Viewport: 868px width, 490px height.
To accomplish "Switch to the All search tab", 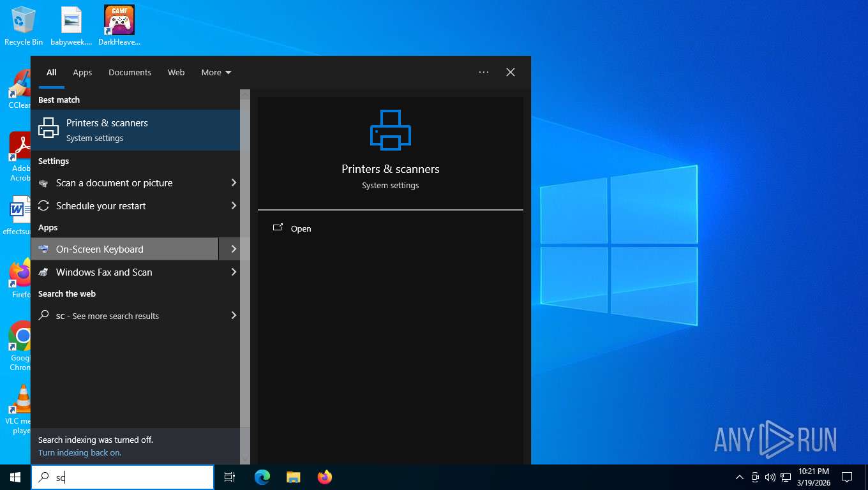I will [52, 73].
